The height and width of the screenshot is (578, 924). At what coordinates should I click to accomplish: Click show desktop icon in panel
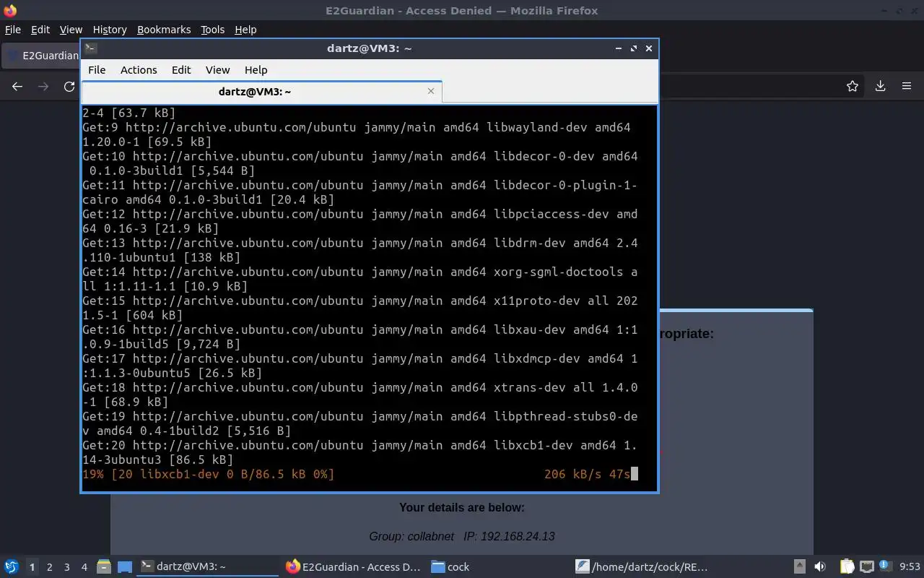coord(125,567)
